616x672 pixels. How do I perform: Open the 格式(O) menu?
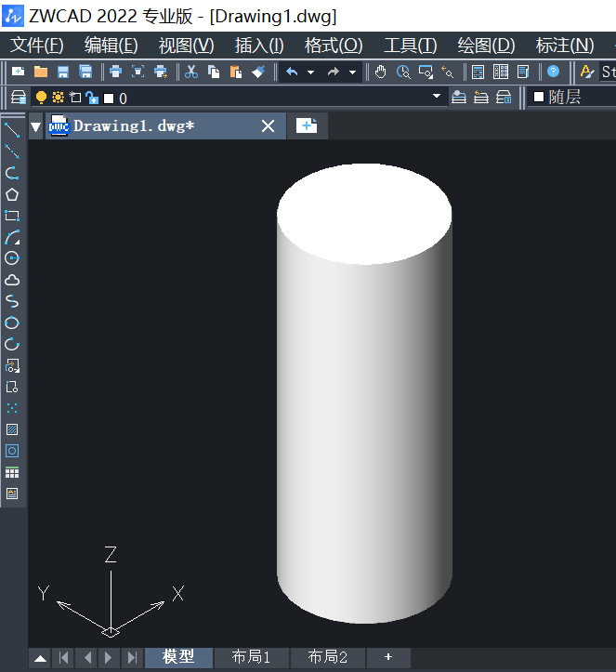pos(334,46)
